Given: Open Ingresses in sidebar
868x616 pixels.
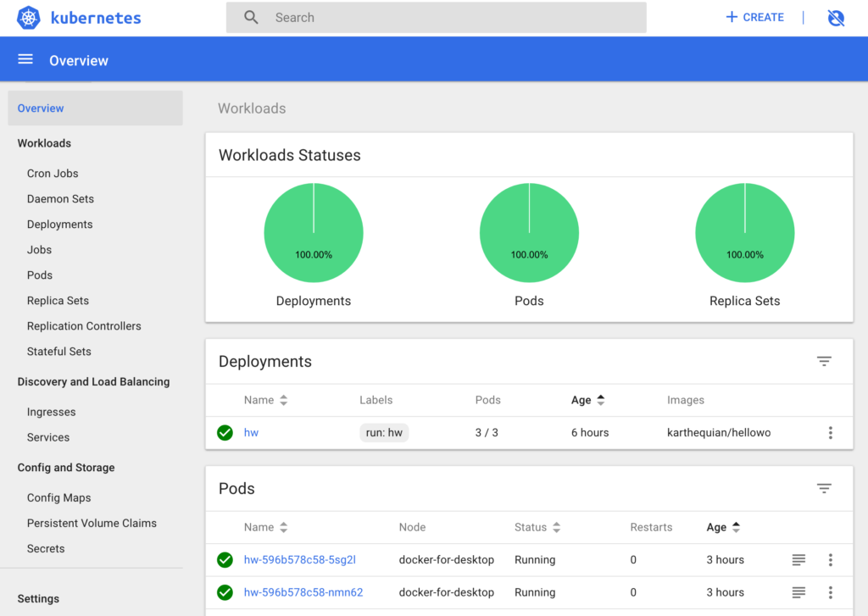Looking at the screenshot, I should point(52,413).
